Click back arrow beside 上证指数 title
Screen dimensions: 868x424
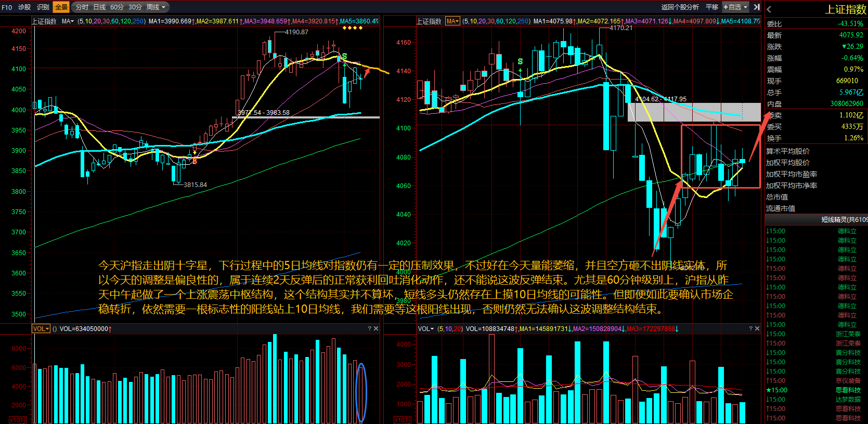[769, 9]
